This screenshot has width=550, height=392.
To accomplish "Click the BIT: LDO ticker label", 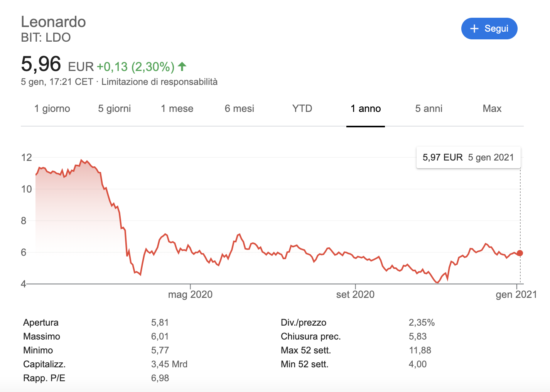I will pyautogui.click(x=46, y=37).
